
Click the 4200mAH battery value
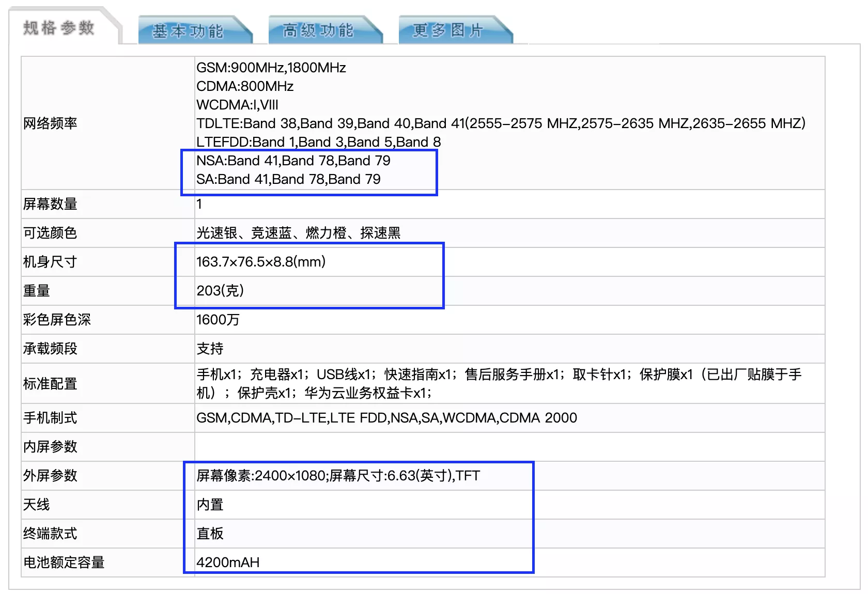point(228,562)
